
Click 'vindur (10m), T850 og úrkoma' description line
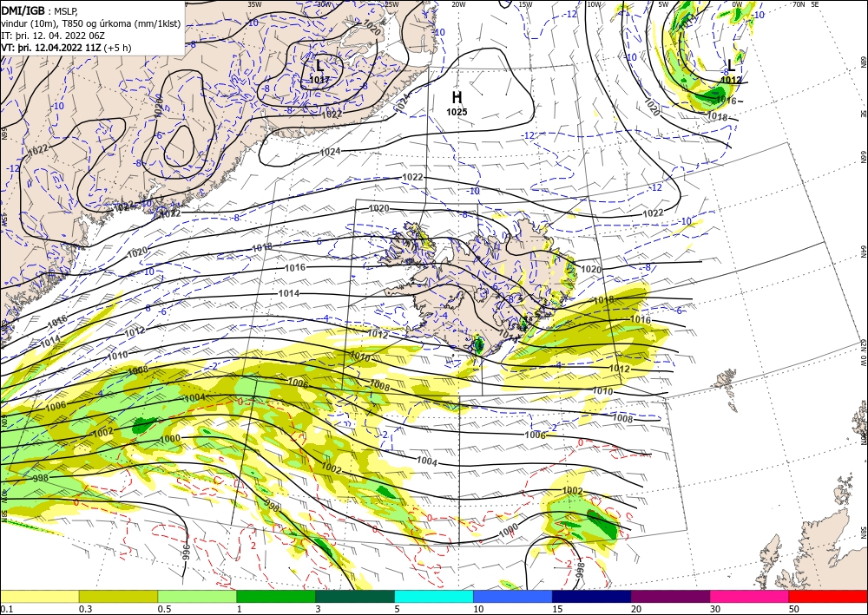[x=91, y=23]
